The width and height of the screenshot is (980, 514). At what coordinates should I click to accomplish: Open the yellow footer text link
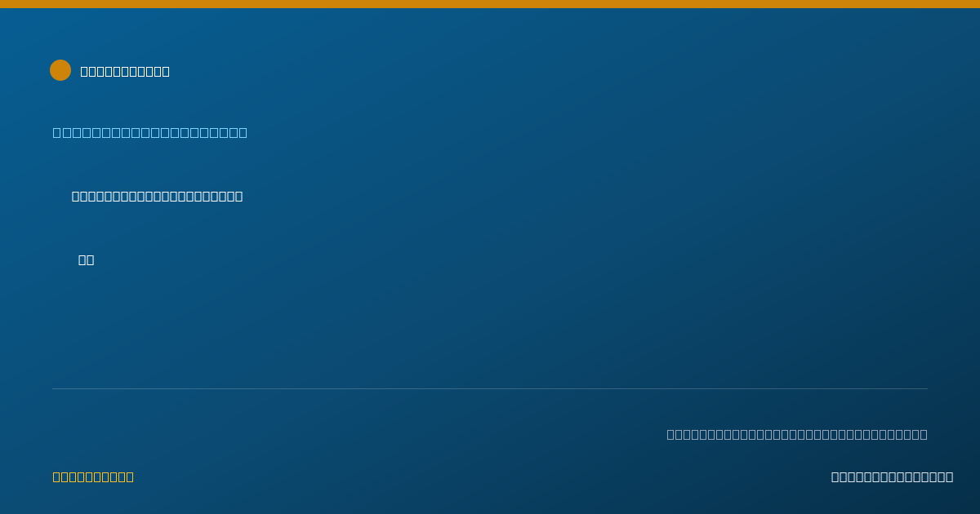pyautogui.click(x=93, y=476)
